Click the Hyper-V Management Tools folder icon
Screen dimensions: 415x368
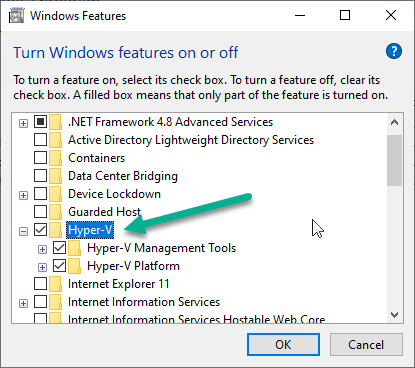click(x=74, y=248)
